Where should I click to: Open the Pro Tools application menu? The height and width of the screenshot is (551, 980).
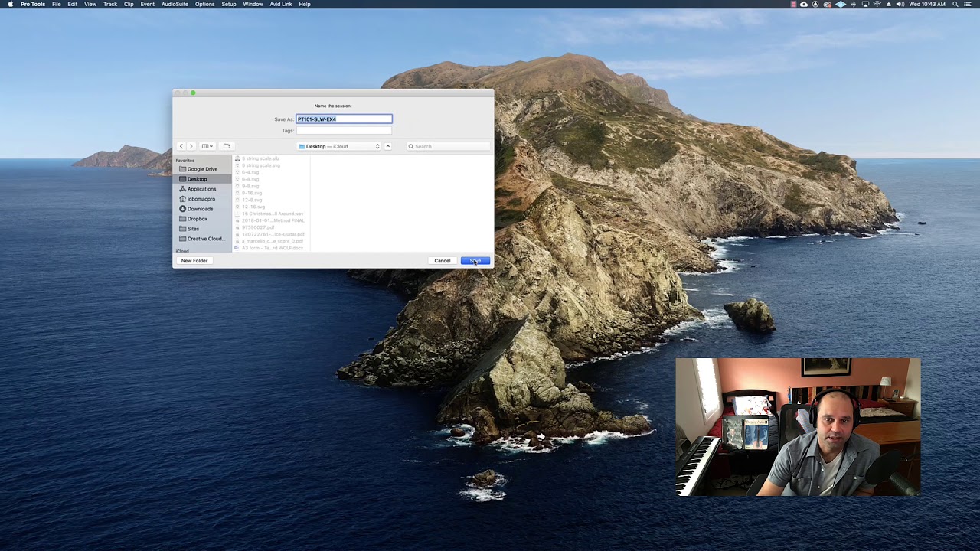(x=33, y=4)
